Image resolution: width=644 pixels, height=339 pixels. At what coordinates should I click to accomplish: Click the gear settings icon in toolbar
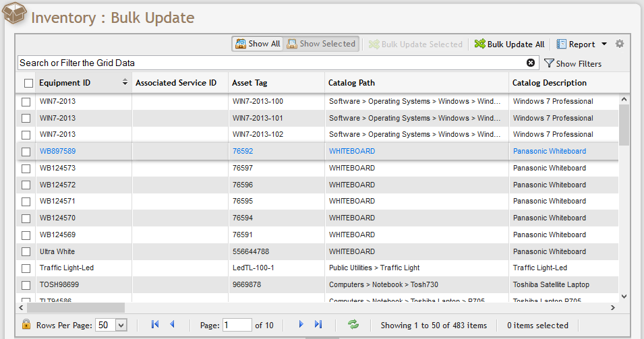[620, 44]
